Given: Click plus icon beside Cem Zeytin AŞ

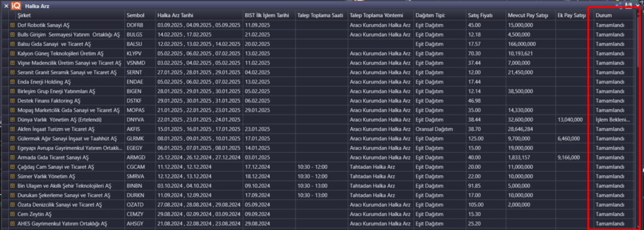Looking at the screenshot, I should click(13, 214).
